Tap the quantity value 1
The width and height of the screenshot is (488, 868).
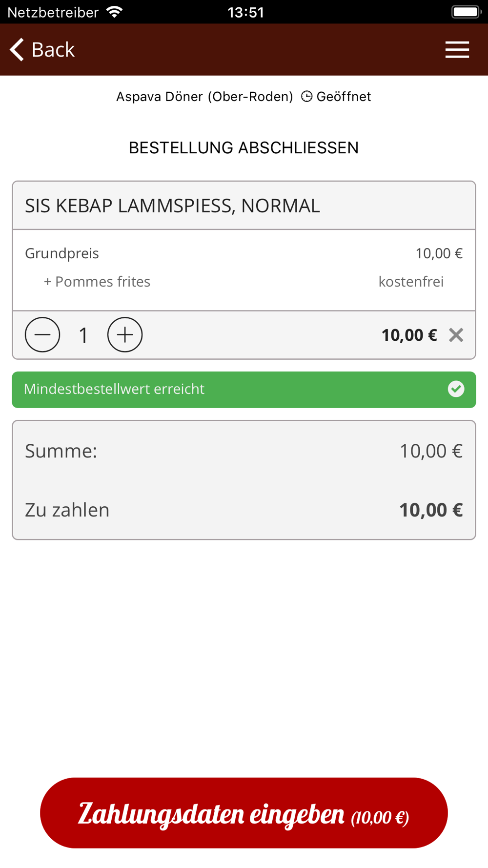tap(83, 335)
